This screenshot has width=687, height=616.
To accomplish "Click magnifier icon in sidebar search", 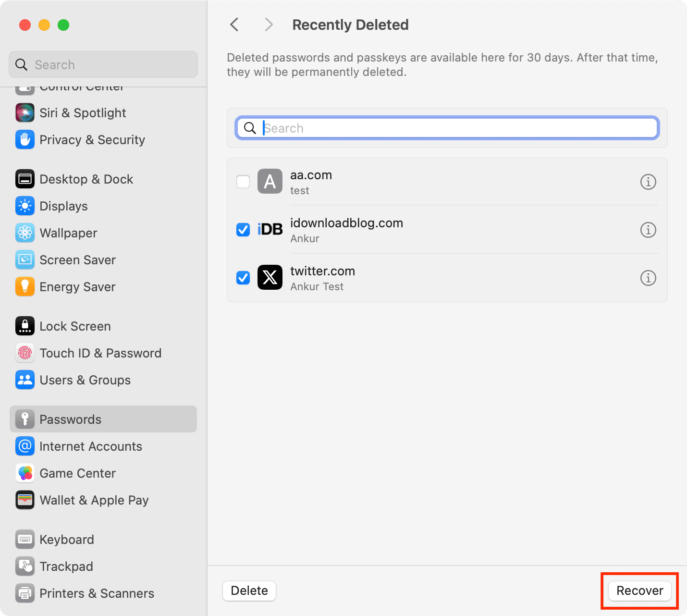I will 22,64.
